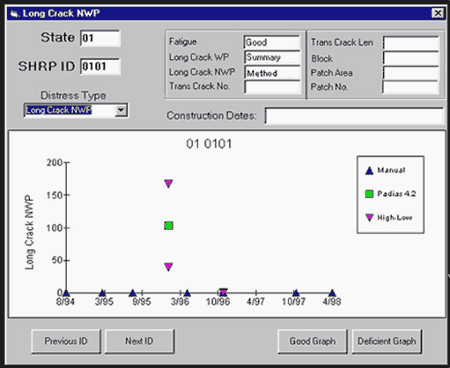Viewport: 450px width, 368px height.
Task: Click the Manual blue triangle legend icon
Action: click(x=369, y=171)
